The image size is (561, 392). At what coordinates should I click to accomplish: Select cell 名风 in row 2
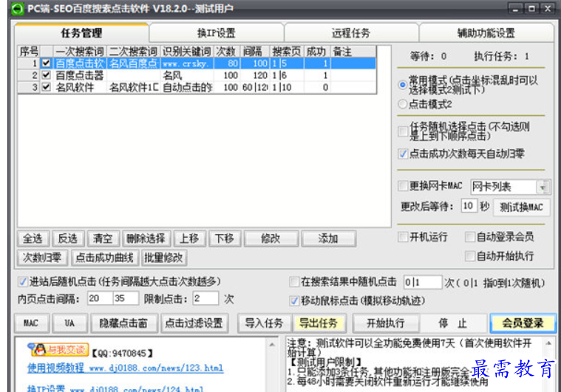coord(187,75)
